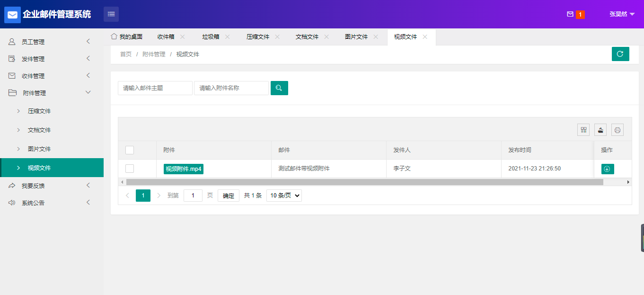Click the horizontal table scrollbar thumb
This screenshot has width=644, height=295.
coord(364,182)
